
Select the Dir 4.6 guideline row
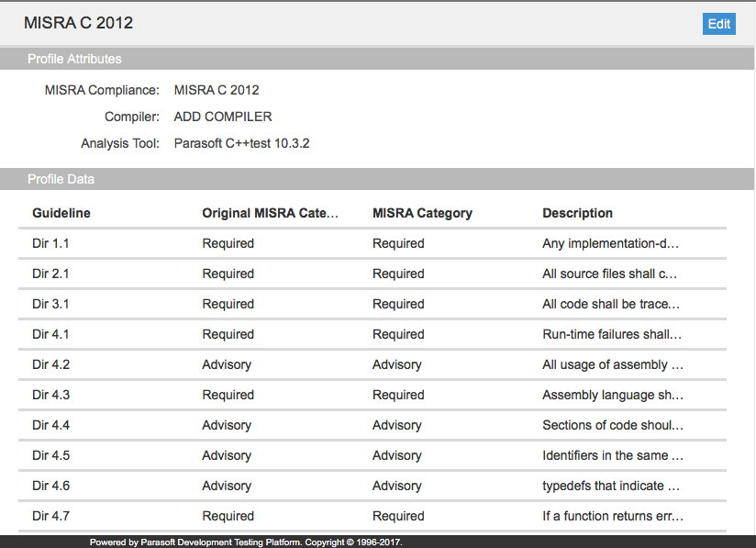point(372,486)
